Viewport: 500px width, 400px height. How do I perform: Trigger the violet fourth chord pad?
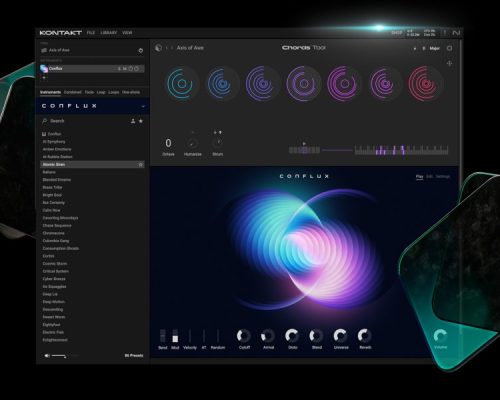[x=303, y=84]
